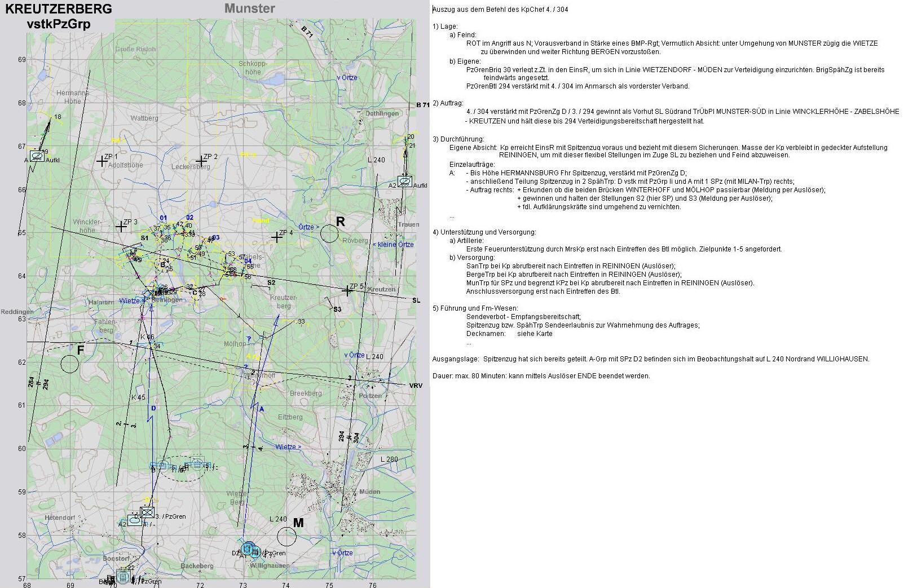The height and width of the screenshot is (588, 904).
Task: Click the ZP 1 target point crosshair
Action: point(102,161)
